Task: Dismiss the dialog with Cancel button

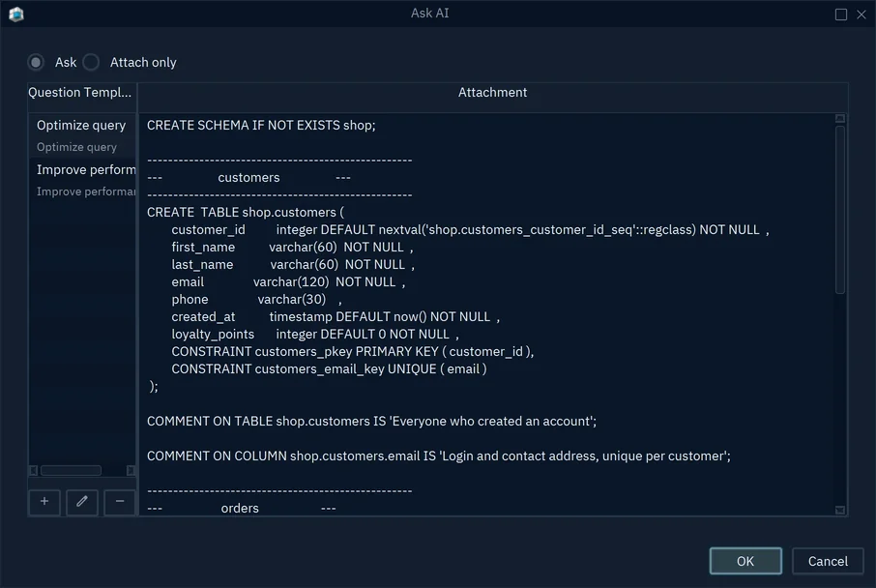Action: pos(828,561)
